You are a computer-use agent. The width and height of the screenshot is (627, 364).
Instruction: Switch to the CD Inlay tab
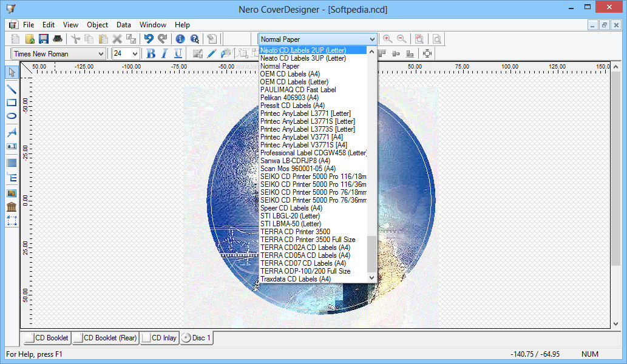(160, 338)
